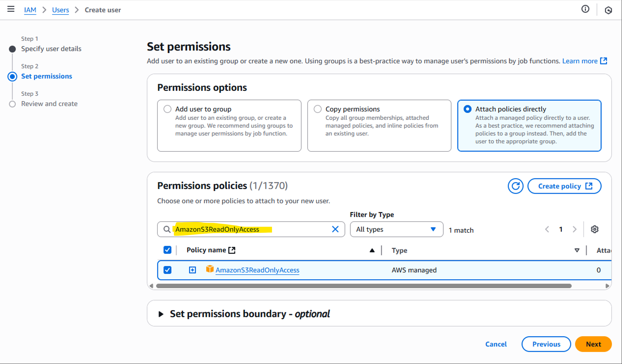Screen dimensions: 622x364
Task: Refresh the permissions policies list
Action: coord(515,186)
